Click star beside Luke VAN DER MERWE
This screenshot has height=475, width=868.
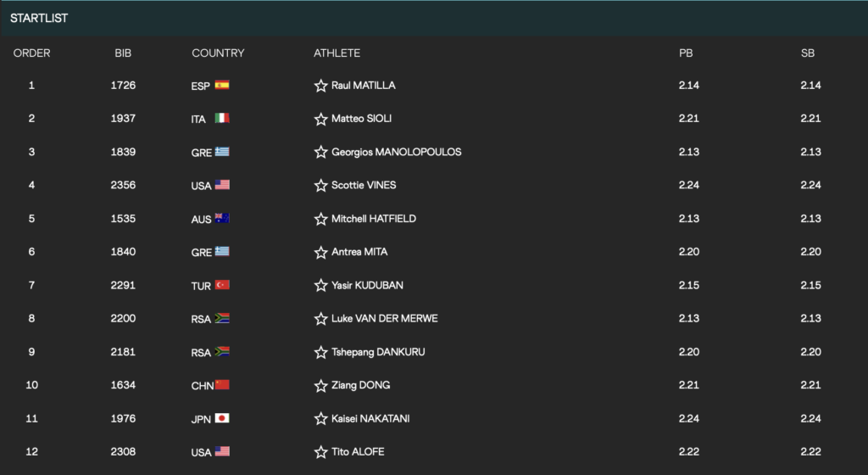320,319
